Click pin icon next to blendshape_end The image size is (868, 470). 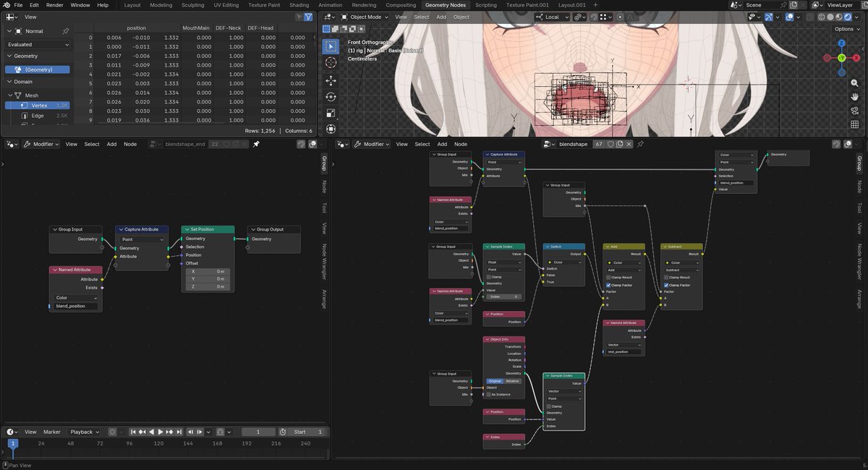(x=256, y=144)
